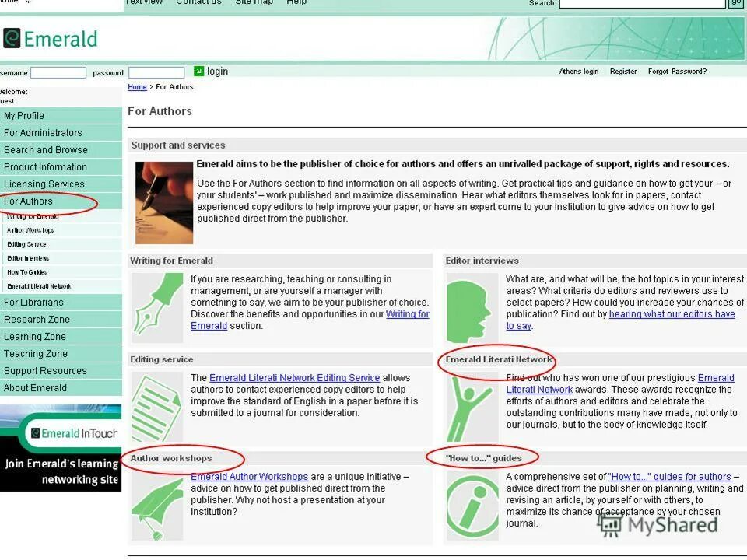747x560 pixels.
Task: Open '"How to..." guides for authors' link
Action: [x=669, y=477]
